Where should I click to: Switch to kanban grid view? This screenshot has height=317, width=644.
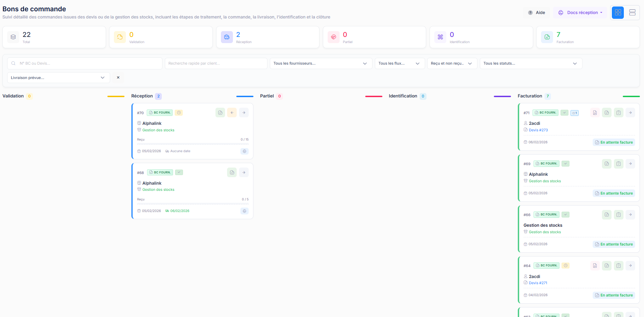(x=618, y=13)
